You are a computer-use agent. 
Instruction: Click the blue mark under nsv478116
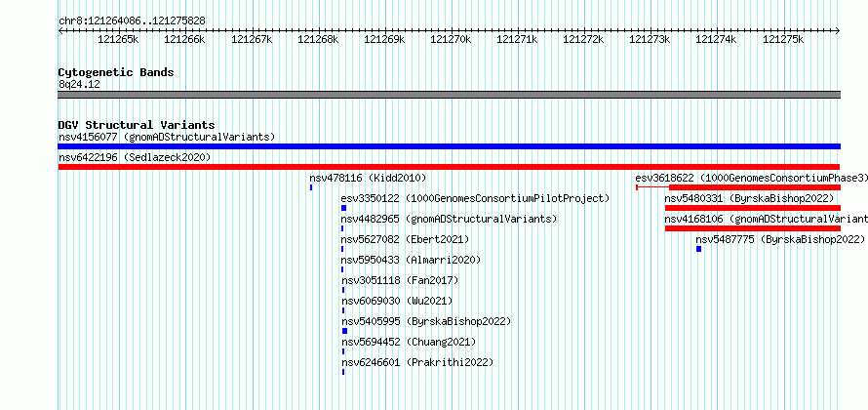311,187
